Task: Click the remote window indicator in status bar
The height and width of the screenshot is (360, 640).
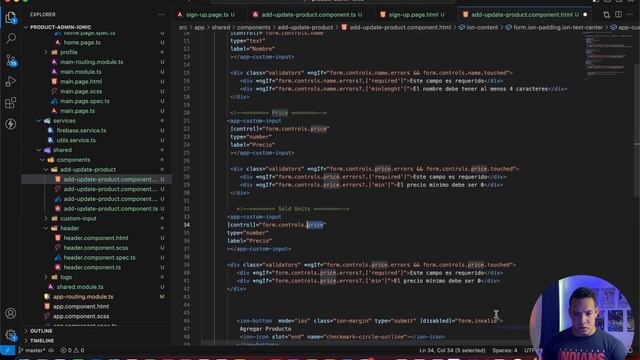Action: coord(7,350)
